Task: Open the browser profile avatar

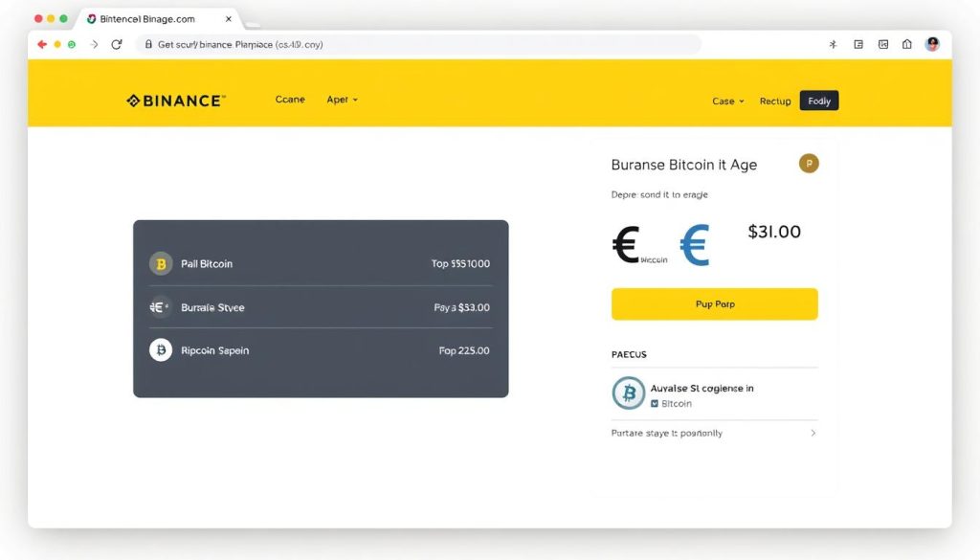Action: [x=932, y=44]
